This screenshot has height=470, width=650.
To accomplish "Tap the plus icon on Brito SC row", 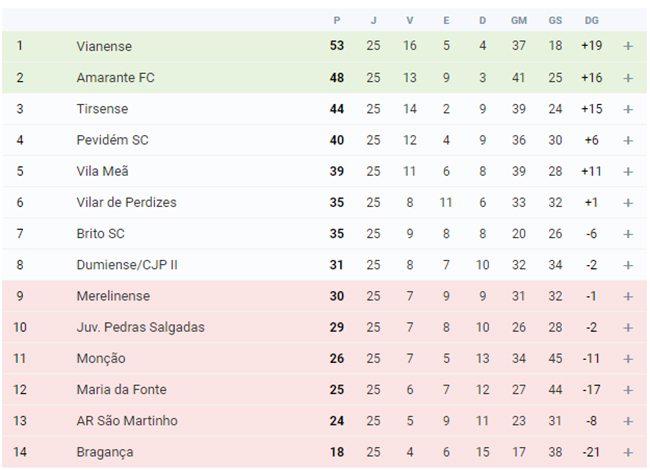I will pos(628,234).
